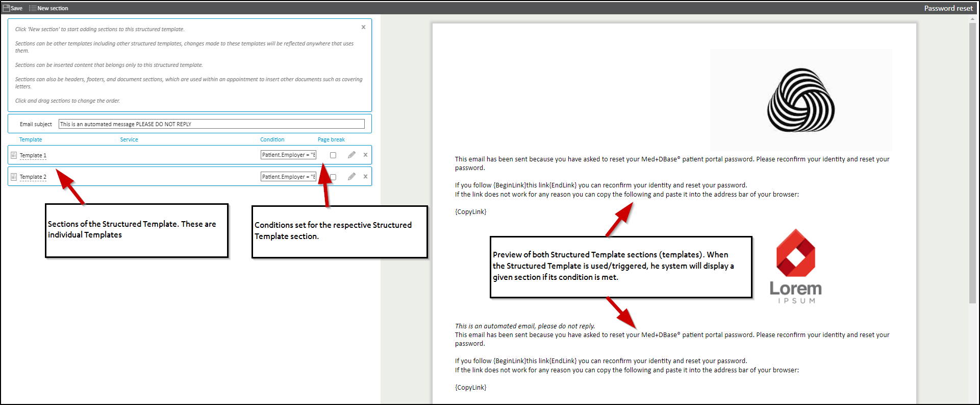This screenshot has height=405, width=980.
Task: Remove Template 1 section
Action: (x=365, y=155)
